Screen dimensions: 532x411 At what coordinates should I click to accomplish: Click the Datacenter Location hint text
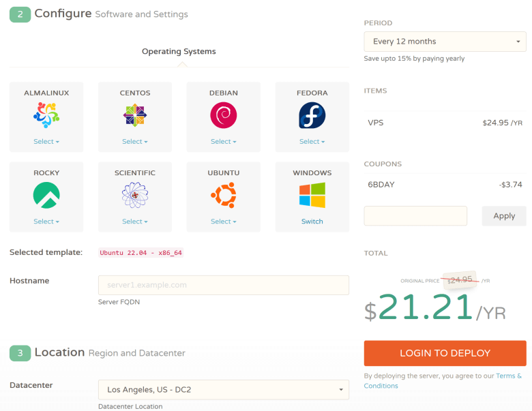(130, 406)
